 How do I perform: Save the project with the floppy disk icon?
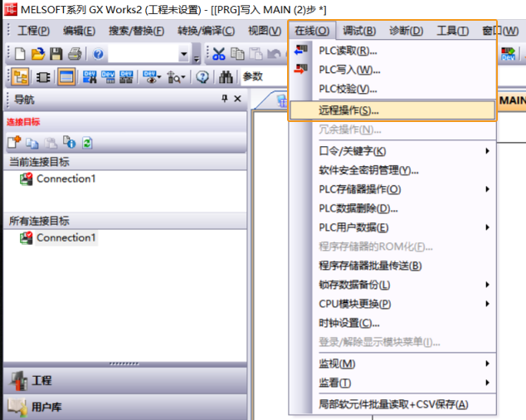point(56,54)
